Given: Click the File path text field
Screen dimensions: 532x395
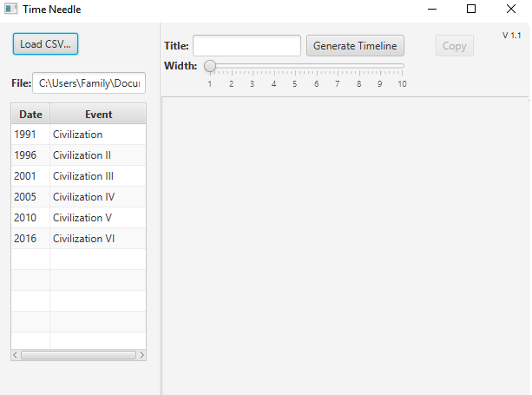Looking at the screenshot, I should point(89,83).
